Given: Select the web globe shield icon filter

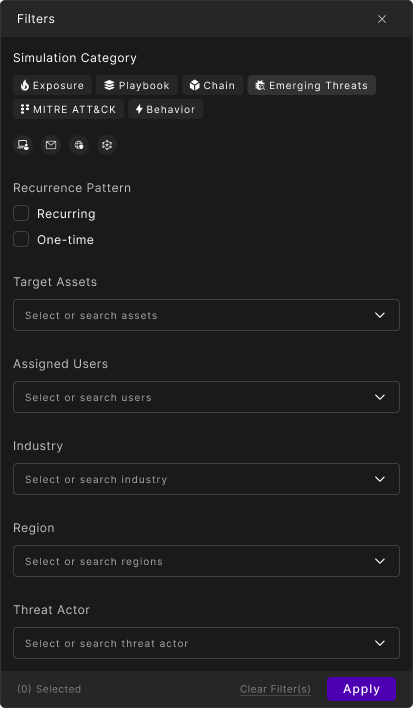Looking at the screenshot, I should 79,145.
